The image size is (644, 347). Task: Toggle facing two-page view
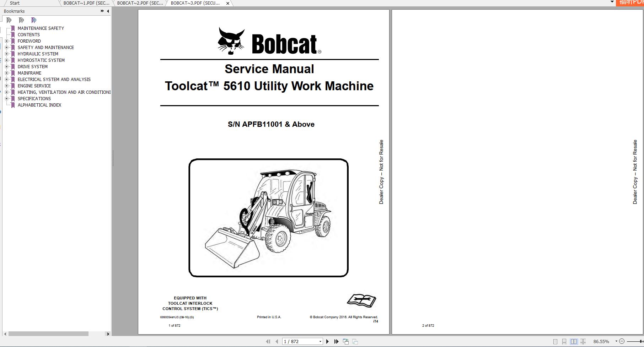(574, 341)
